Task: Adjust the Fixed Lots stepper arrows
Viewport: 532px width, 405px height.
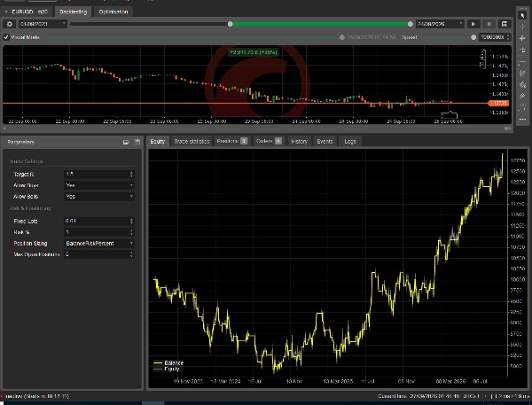Action: coord(131,222)
